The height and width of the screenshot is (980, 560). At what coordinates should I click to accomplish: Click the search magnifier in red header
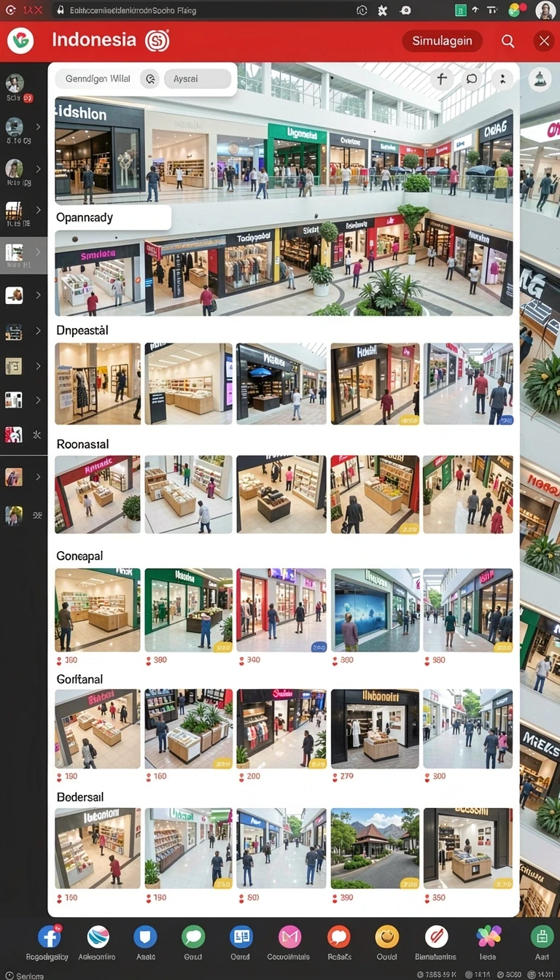(x=508, y=41)
